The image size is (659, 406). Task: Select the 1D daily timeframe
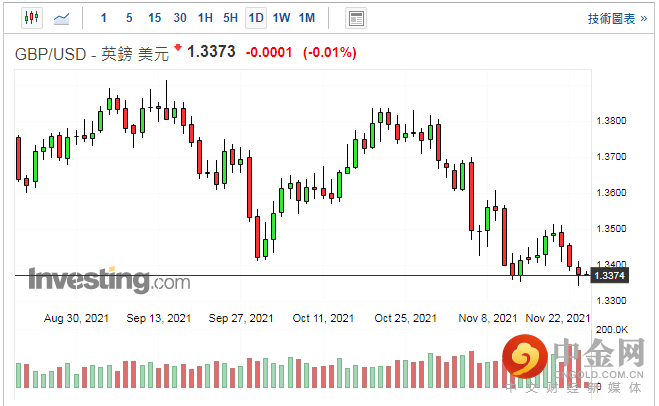pyautogui.click(x=256, y=18)
